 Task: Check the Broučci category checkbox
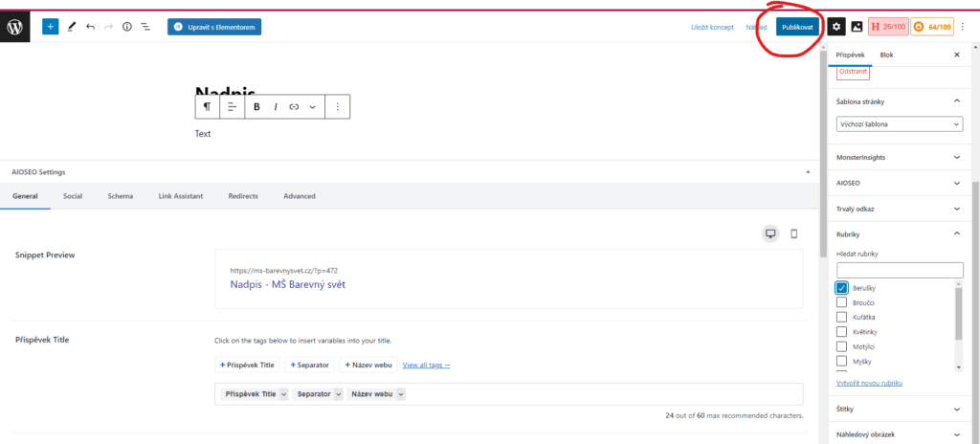point(842,302)
